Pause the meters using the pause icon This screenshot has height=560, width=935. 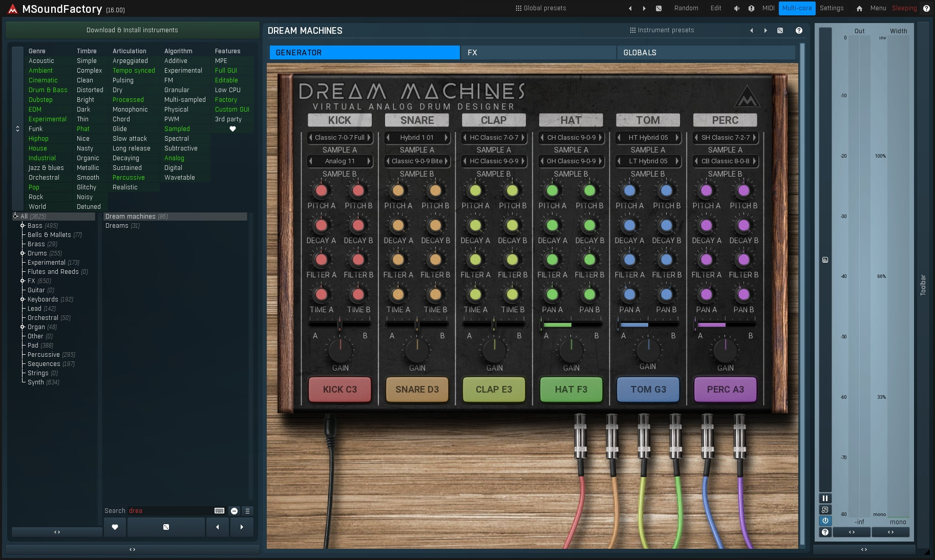pos(825,498)
